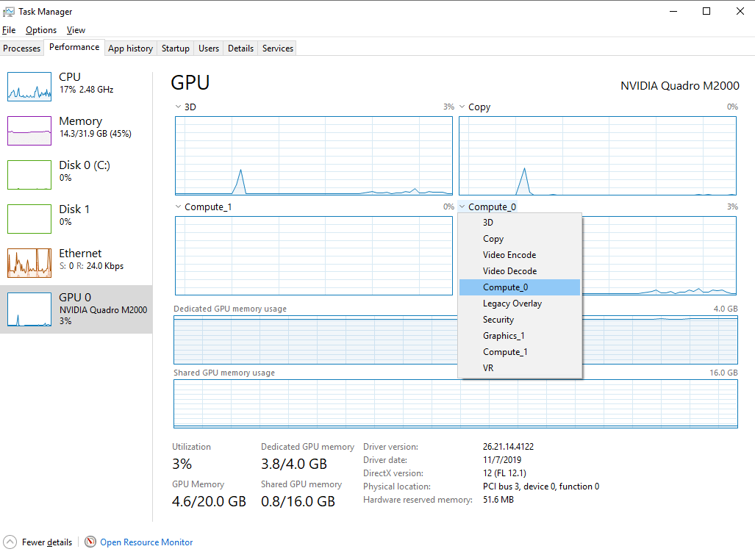The image size is (755, 560).
Task: Select the Disk 1 mini graph
Action: pyautogui.click(x=29, y=218)
